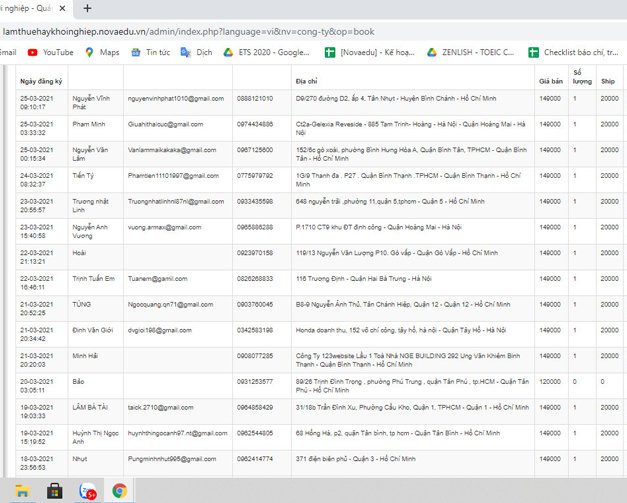This screenshot has height=503, width=627.
Task: Open the Tin tức bookmark
Action: tap(149, 52)
